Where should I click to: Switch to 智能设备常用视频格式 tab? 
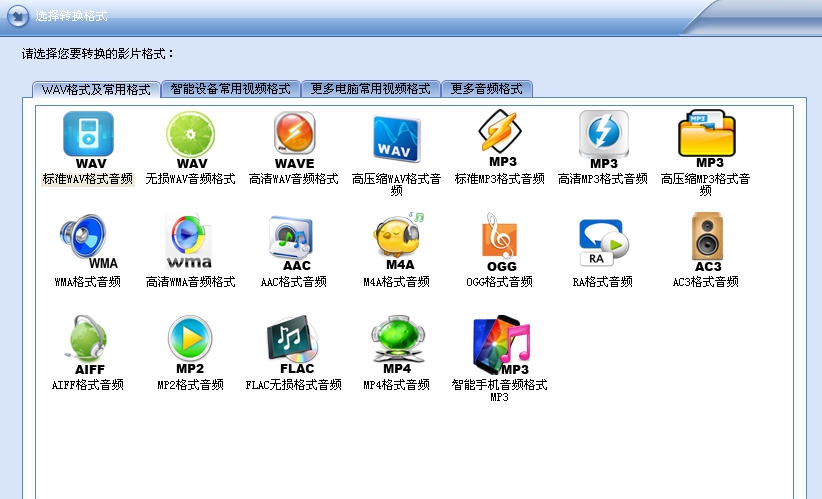231,89
